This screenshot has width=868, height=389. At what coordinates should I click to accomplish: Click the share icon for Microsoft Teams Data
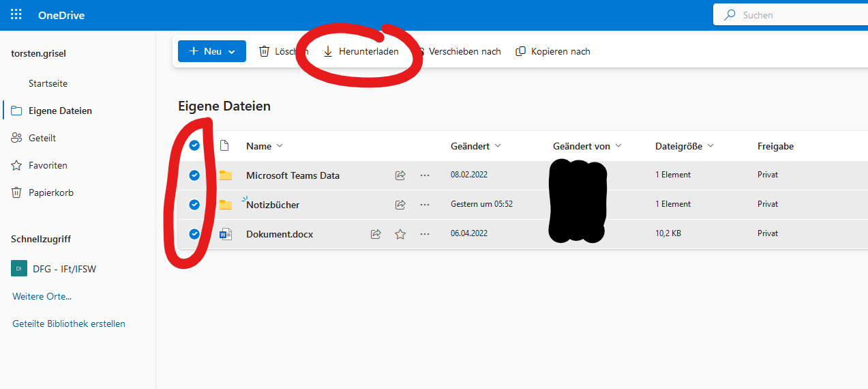400,175
